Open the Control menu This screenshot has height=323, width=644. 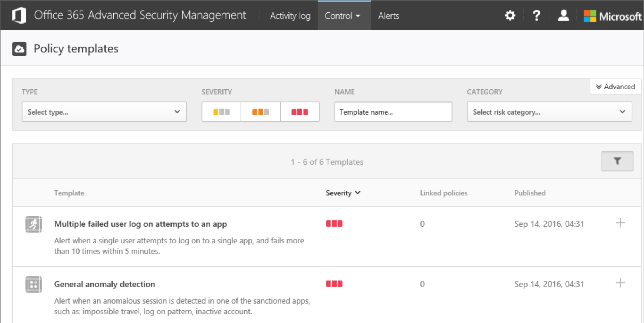tap(344, 16)
